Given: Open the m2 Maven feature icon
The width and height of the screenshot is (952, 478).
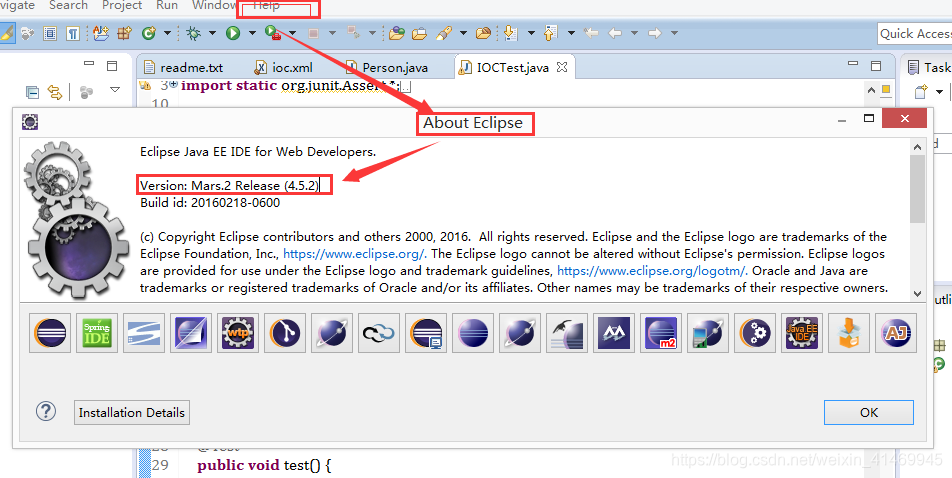Looking at the screenshot, I should [x=661, y=333].
